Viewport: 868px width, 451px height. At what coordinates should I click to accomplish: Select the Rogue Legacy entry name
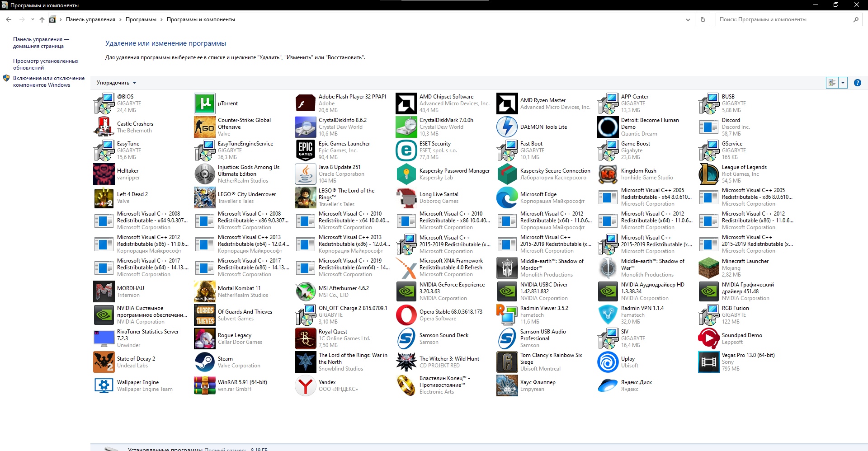pos(234,335)
